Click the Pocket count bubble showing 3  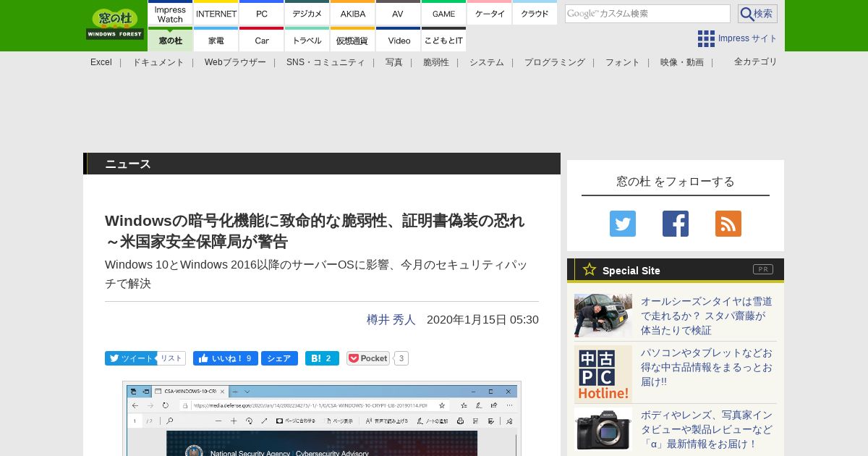[401, 358]
